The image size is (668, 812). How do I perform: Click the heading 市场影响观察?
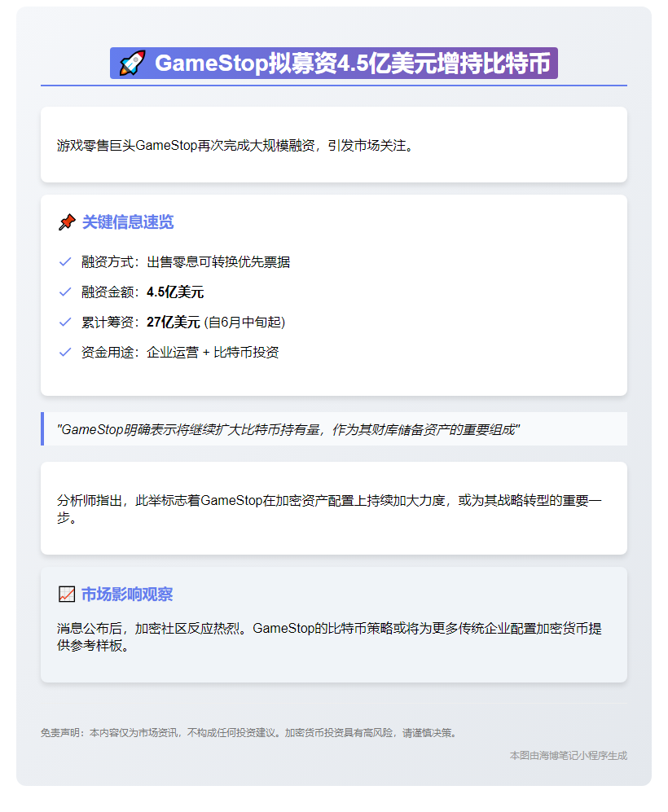pyautogui.click(x=127, y=594)
